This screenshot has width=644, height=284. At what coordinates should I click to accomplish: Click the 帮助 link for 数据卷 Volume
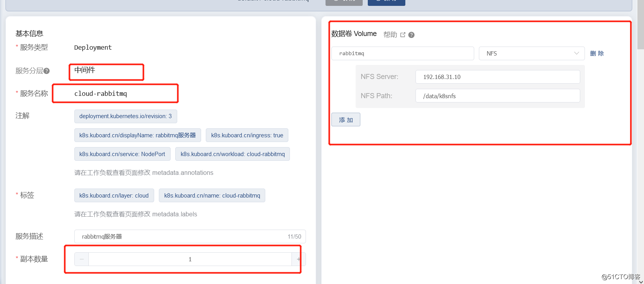click(390, 35)
